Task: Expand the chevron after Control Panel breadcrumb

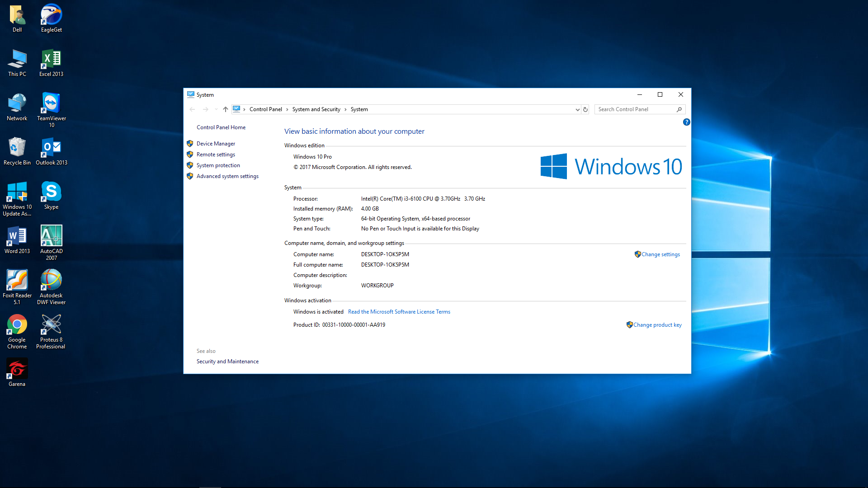Action: tap(287, 109)
